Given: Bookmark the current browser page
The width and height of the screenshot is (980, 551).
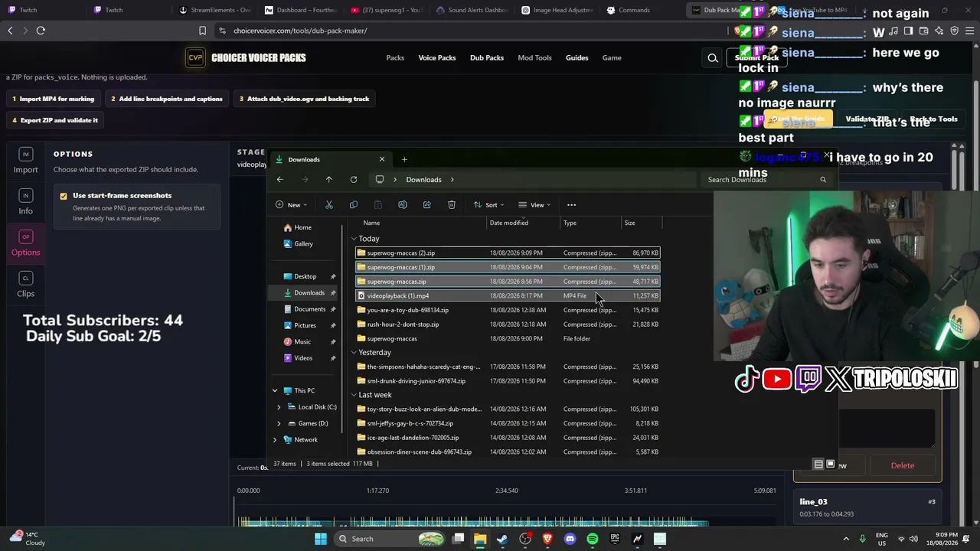Looking at the screenshot, I should [202, 31].
